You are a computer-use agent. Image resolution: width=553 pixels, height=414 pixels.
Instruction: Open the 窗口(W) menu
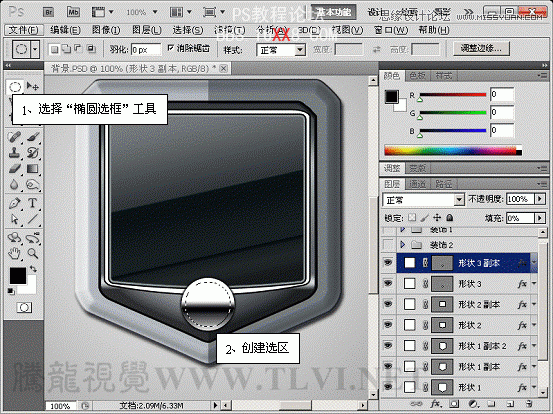coord(391,30)
